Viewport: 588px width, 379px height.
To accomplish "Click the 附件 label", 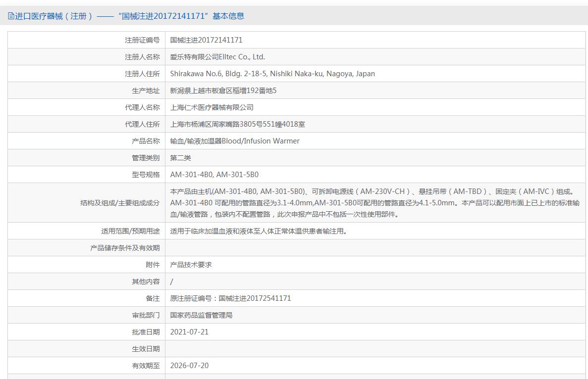I will 153,265.
